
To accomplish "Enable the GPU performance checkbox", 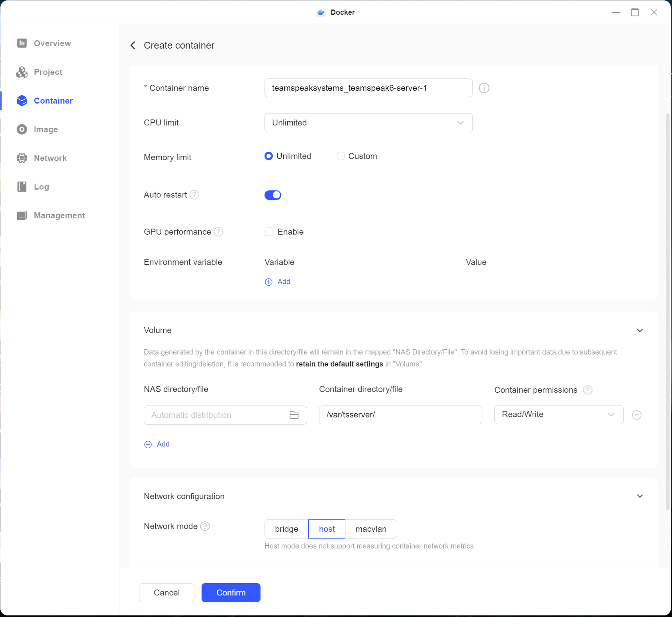I will click(269, 232).
